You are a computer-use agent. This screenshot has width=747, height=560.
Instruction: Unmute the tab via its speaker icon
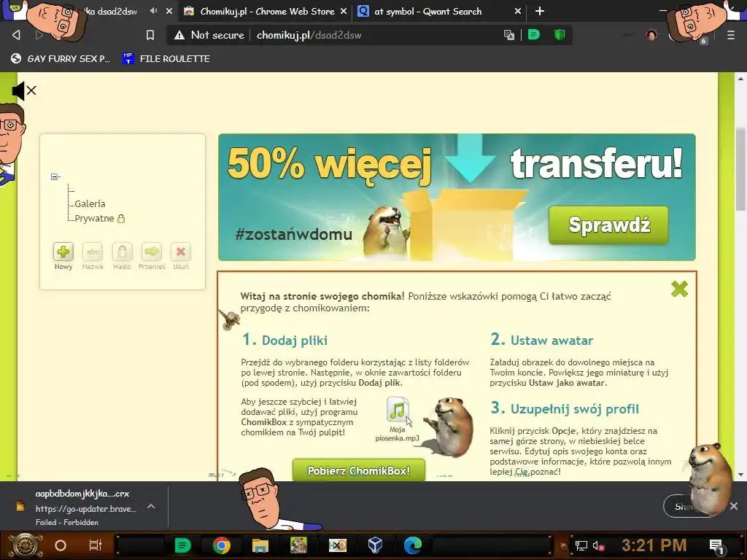(x=153, y=10)
